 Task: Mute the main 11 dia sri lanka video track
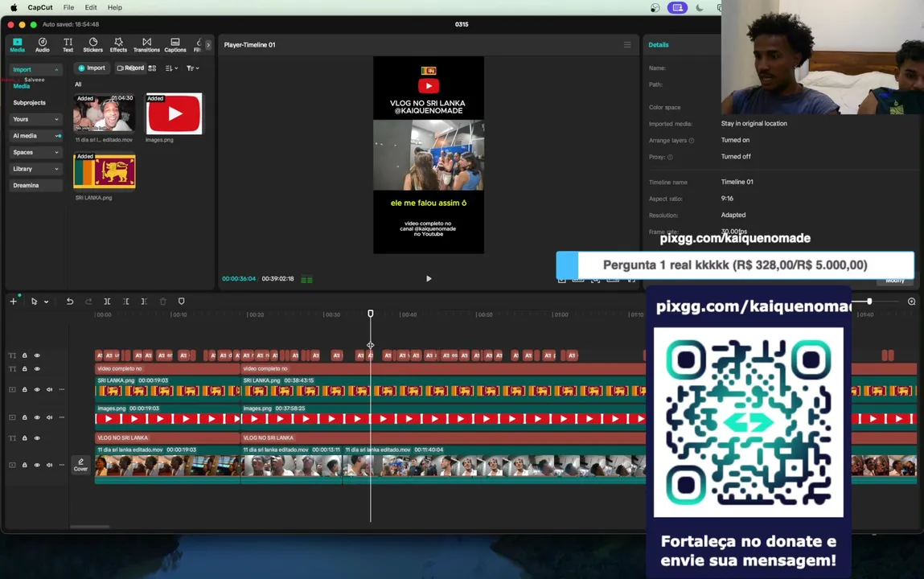click(x=50, y=465)
